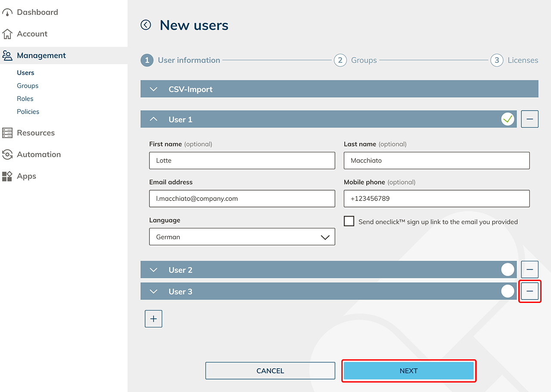
Task: Click the back arrow beside New users
Action: (x=146, y=25)
